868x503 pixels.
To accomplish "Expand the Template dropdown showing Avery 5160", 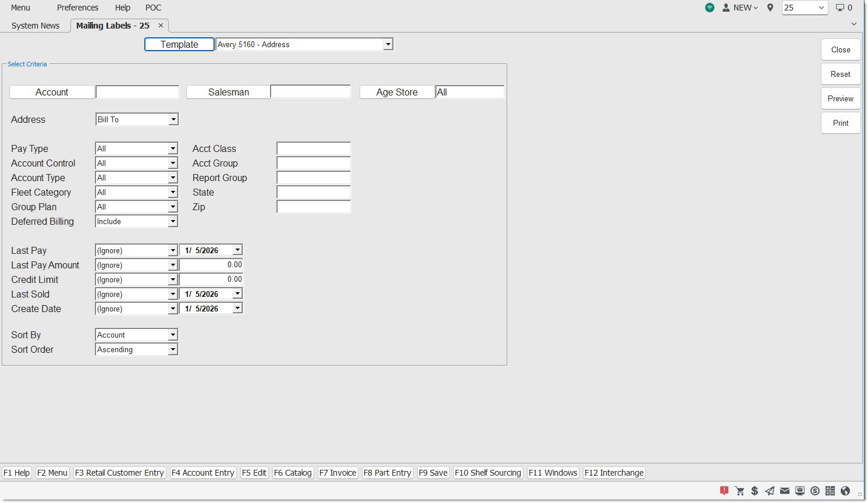I will (x=388, y=44).
